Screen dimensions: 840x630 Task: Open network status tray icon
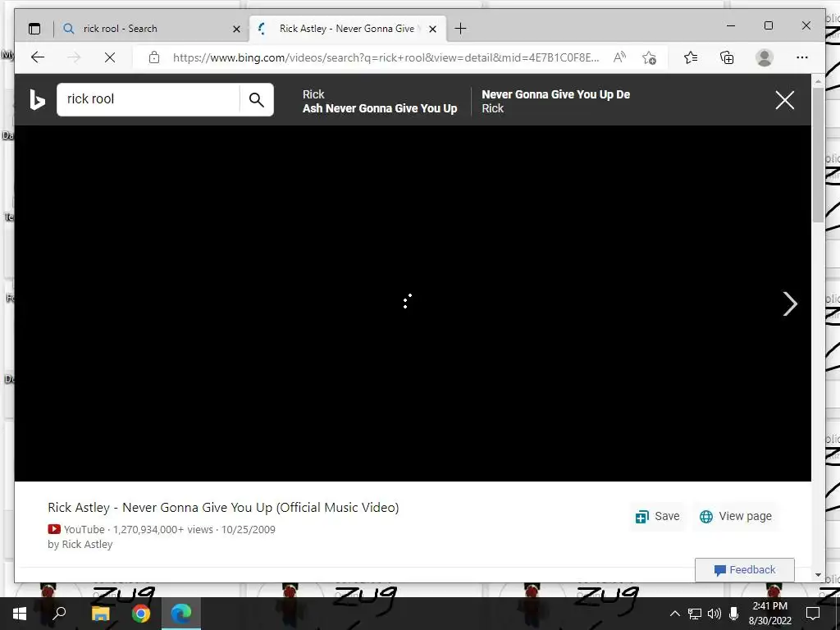695,614
